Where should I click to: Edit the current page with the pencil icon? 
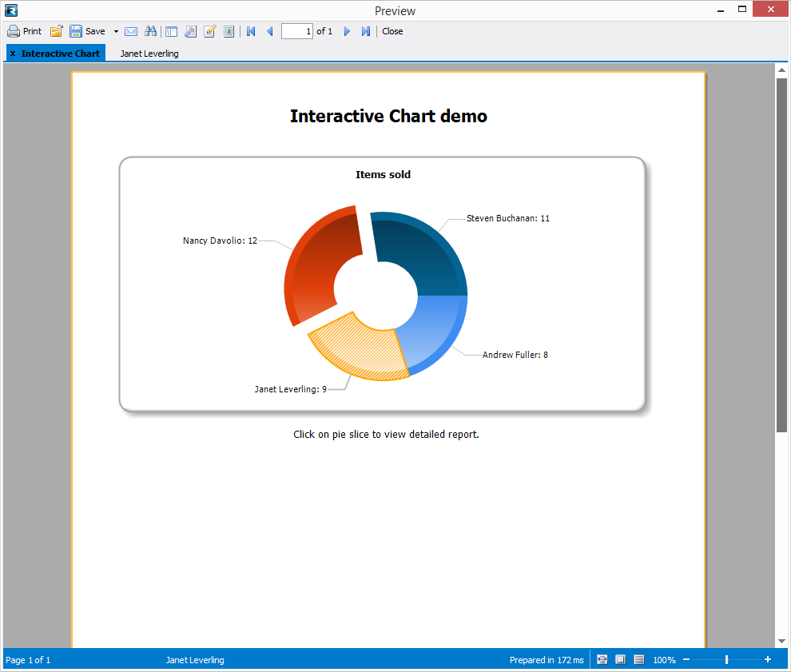coord(209,31)
